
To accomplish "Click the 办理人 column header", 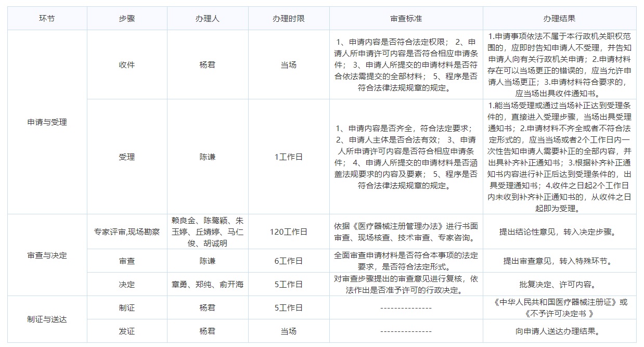I will pos(207,17).
